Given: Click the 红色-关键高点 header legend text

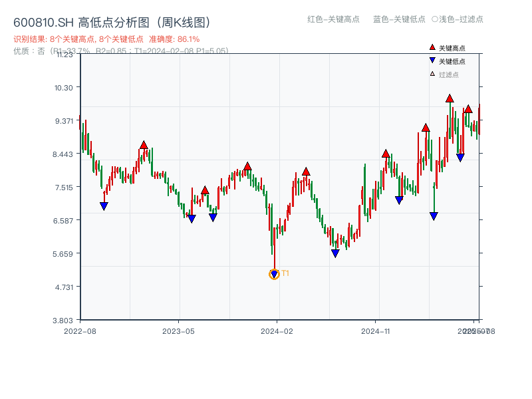Looking at the screenshot, I should coord(333,19).
